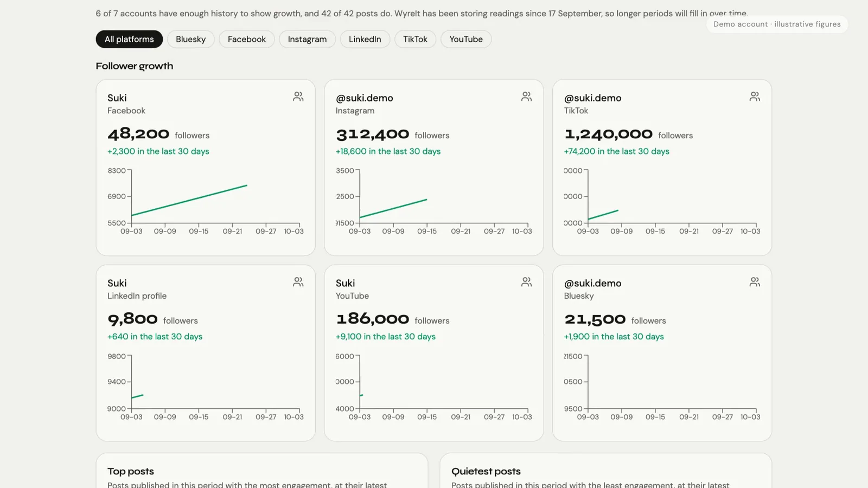The image size is (868, 488).
Task: Click the 9,800 followers count
Action: point(132,319)
